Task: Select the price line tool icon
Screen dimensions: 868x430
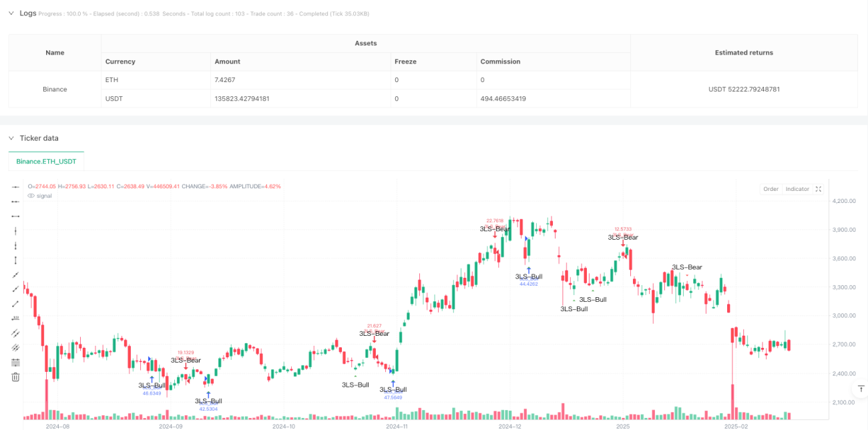Action: pos(16,318)
